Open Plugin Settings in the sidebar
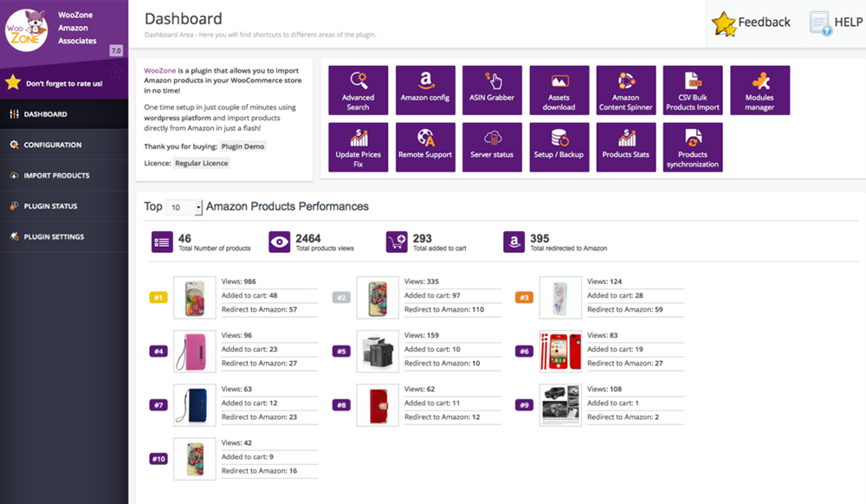Image resolution: width=866 pixels, height=504 pixels. (x=64, y=236)
